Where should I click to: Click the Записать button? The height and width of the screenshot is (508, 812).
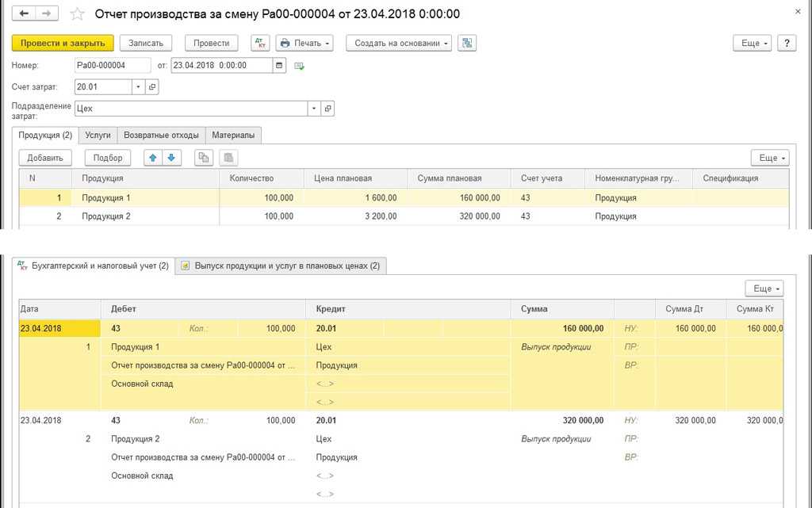click(146, 43)
